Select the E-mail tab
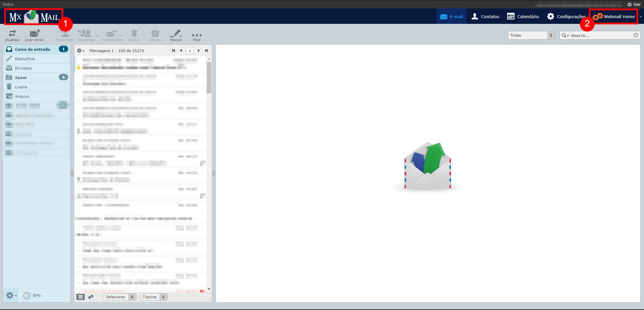Image resolution: width=644 pixels, height=310 pixels. pos(451,16)
